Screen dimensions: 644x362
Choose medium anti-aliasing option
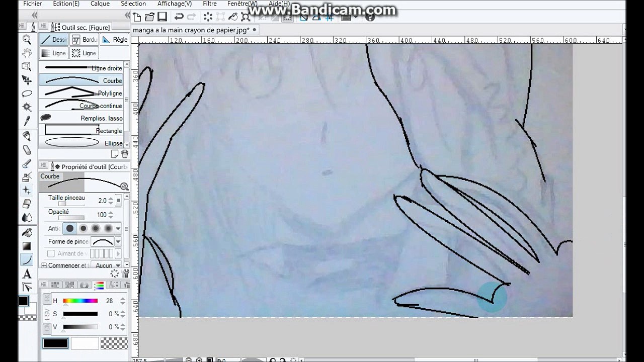point(96,228)
